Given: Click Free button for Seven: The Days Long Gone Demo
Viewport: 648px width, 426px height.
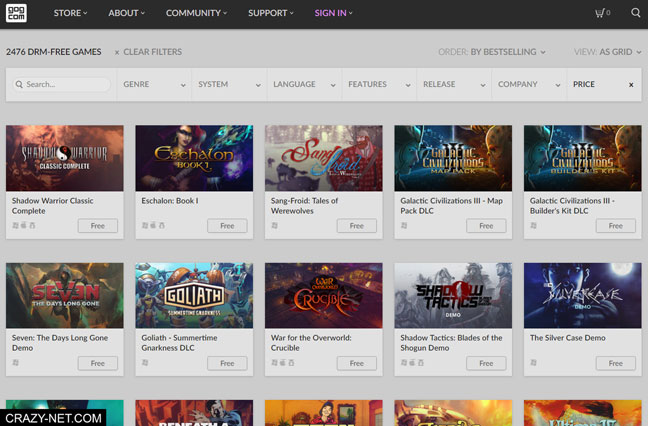Looking at the screenshot, I should [x=98, y=363].
